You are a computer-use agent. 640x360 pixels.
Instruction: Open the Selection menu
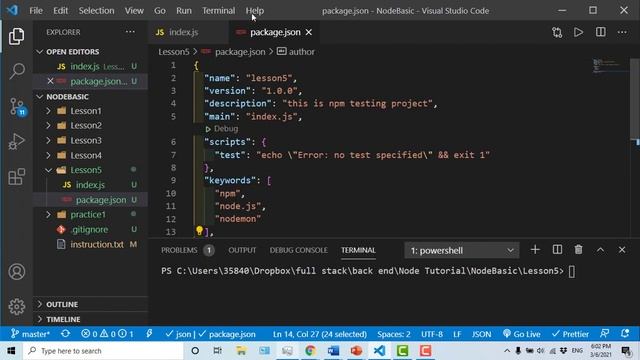pyautogui.click(x=96, y=11)
